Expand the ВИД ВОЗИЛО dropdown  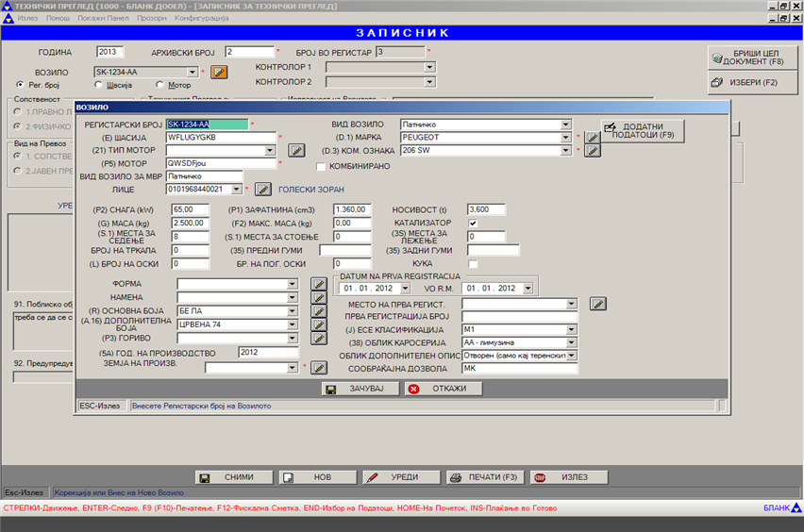coord(566,125)
